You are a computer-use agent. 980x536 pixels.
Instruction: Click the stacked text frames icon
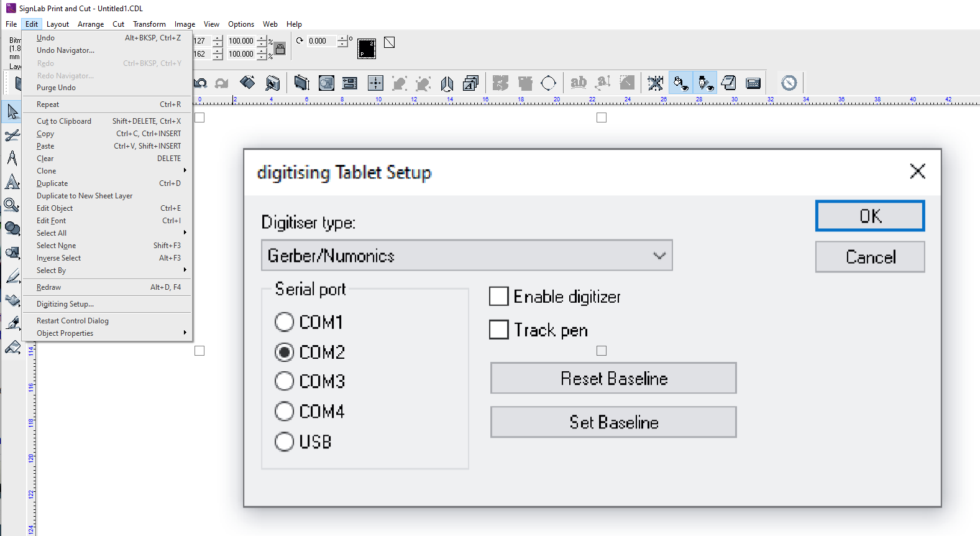click(x=471, y=83)
